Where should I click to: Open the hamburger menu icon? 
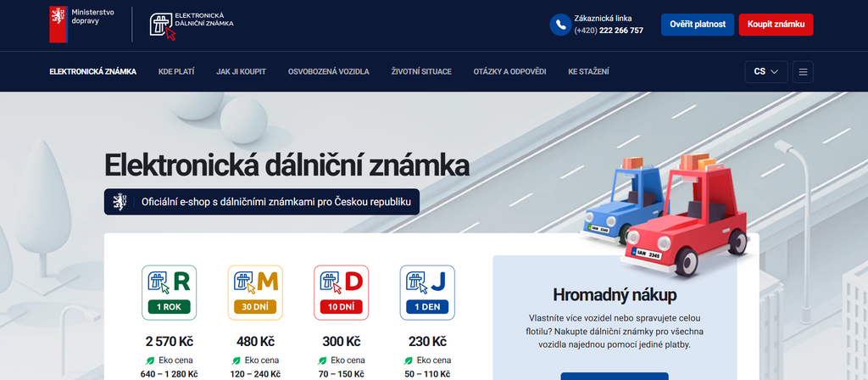pos(803,71)
